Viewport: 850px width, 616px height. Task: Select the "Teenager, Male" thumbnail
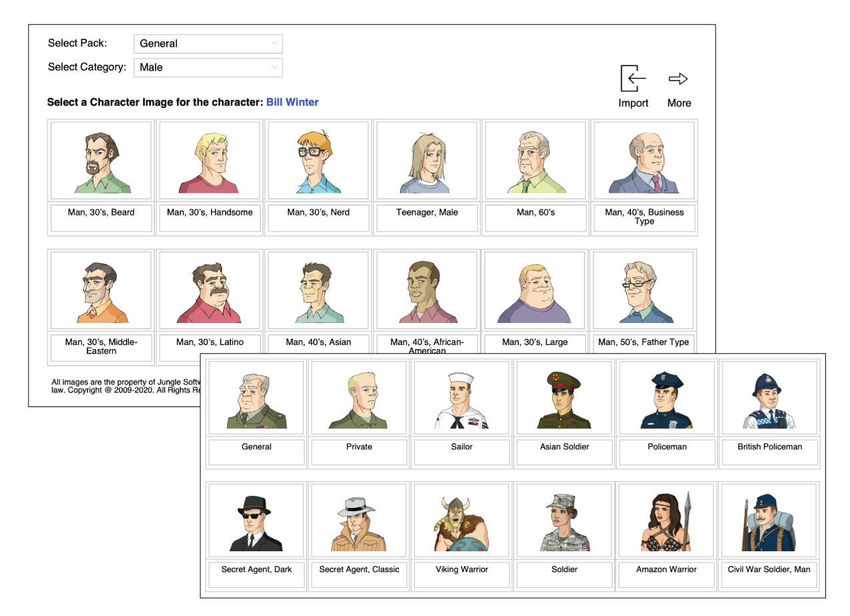427,160
